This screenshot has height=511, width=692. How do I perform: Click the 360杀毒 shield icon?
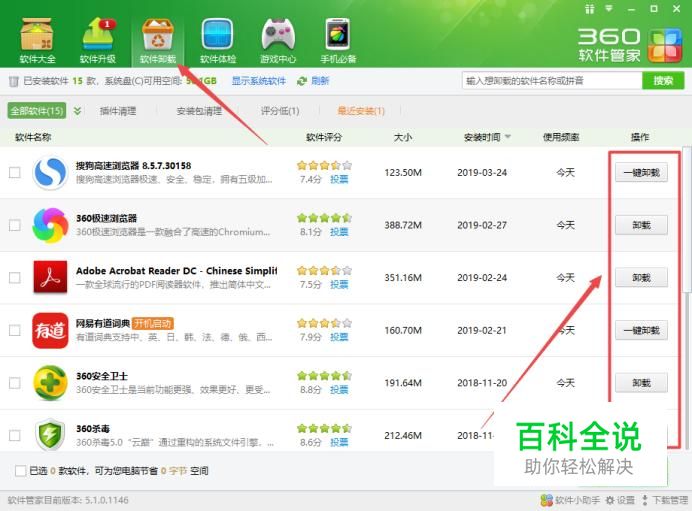[x=50, y=435]
